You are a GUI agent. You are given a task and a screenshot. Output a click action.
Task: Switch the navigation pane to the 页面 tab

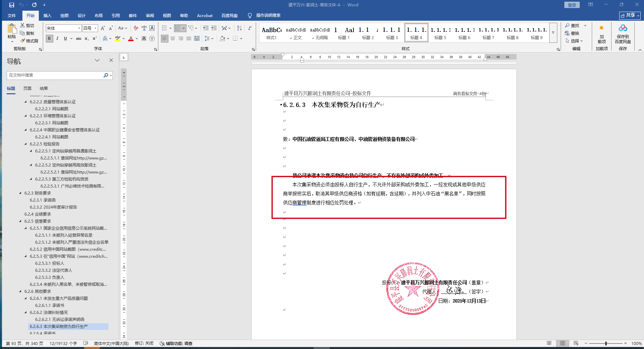pyautogui.click(x=27, y=88)
